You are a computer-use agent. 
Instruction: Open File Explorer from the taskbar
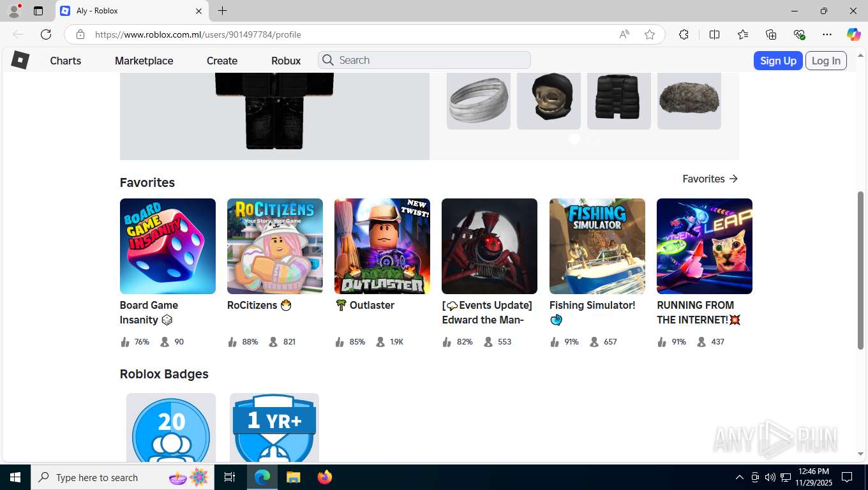click(x=293, y=477)
